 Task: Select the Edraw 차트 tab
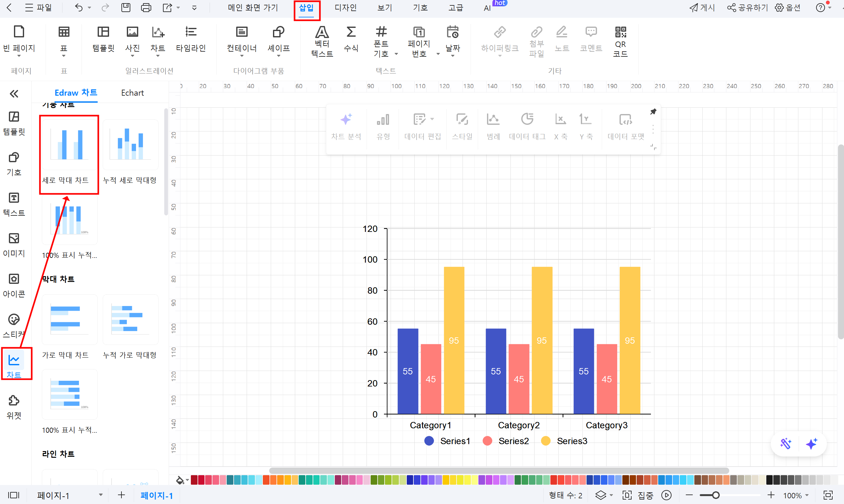tap(76, 93)
